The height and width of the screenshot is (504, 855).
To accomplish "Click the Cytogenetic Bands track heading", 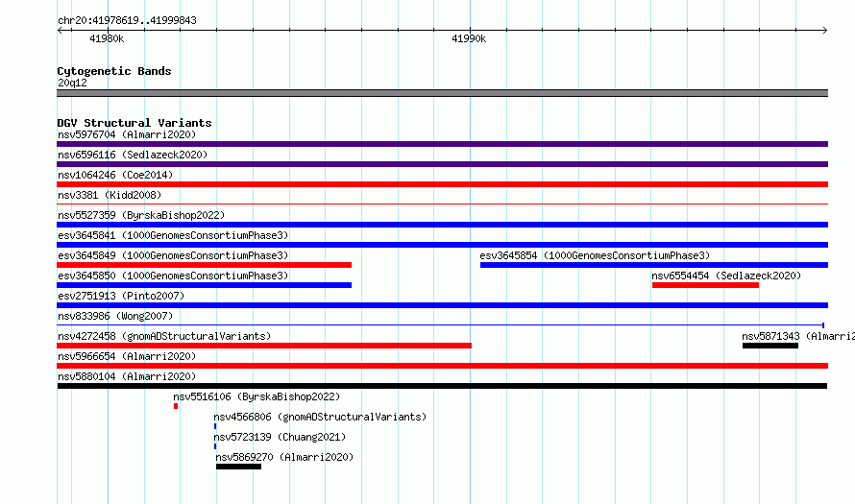I will coord(114,71).
